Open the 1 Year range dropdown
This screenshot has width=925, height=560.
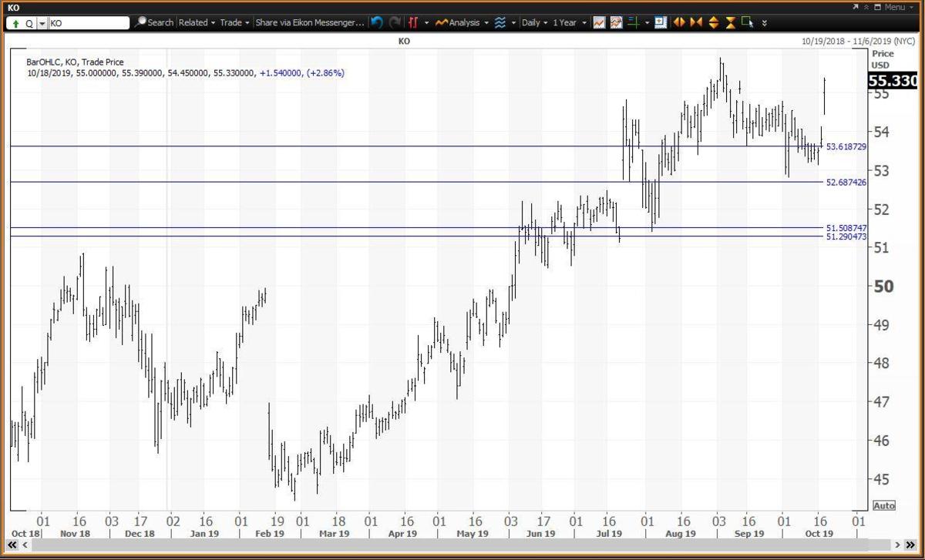569,22
